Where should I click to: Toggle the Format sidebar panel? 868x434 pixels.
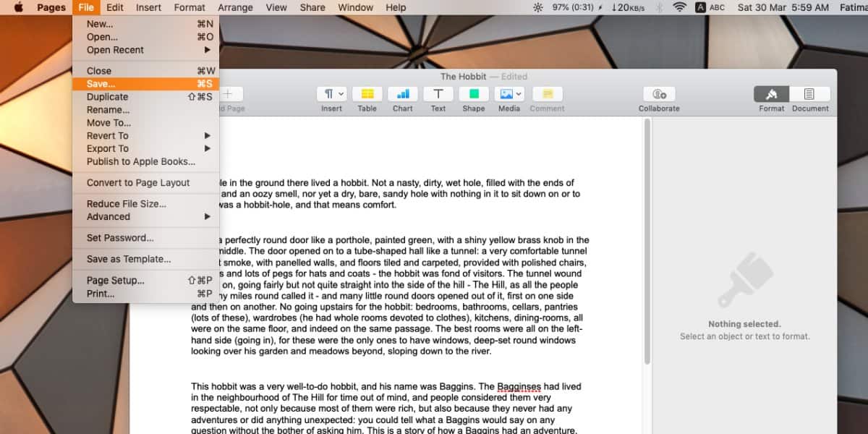(771, 94)
